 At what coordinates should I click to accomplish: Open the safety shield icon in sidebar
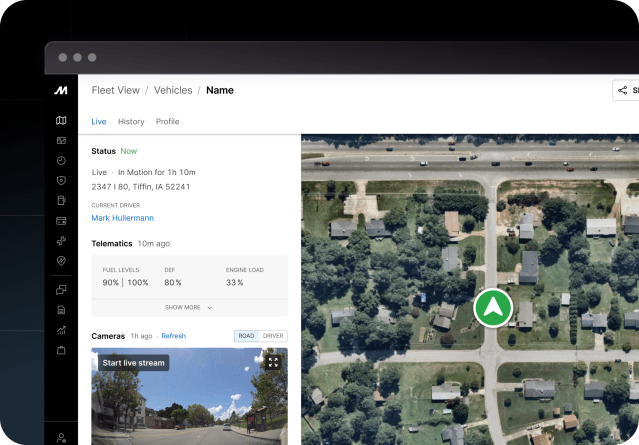(x=61, y=180)
